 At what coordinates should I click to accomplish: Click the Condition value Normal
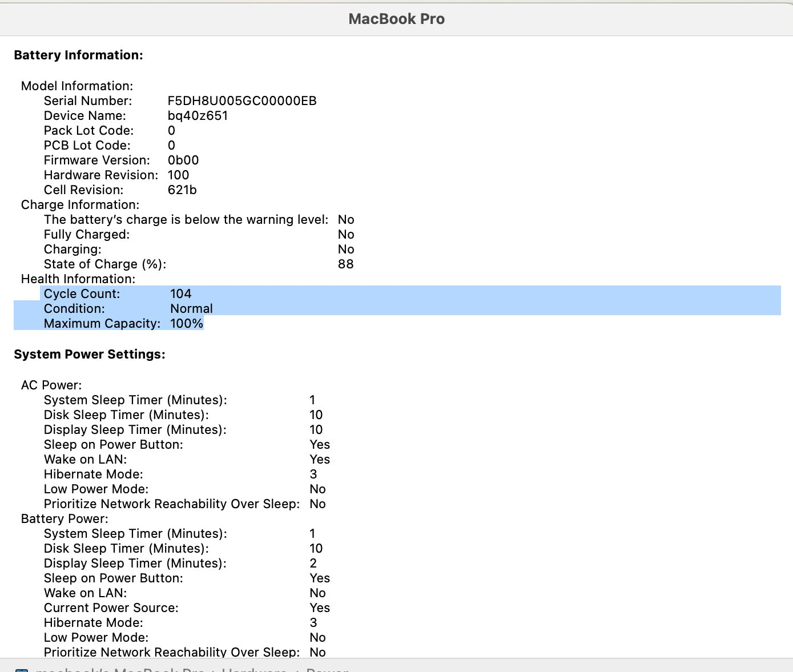pos(191,309)
